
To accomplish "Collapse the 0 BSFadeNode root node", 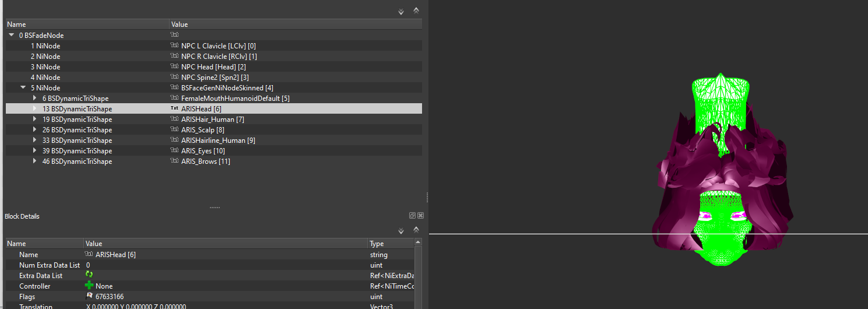I will pos(12,35).
